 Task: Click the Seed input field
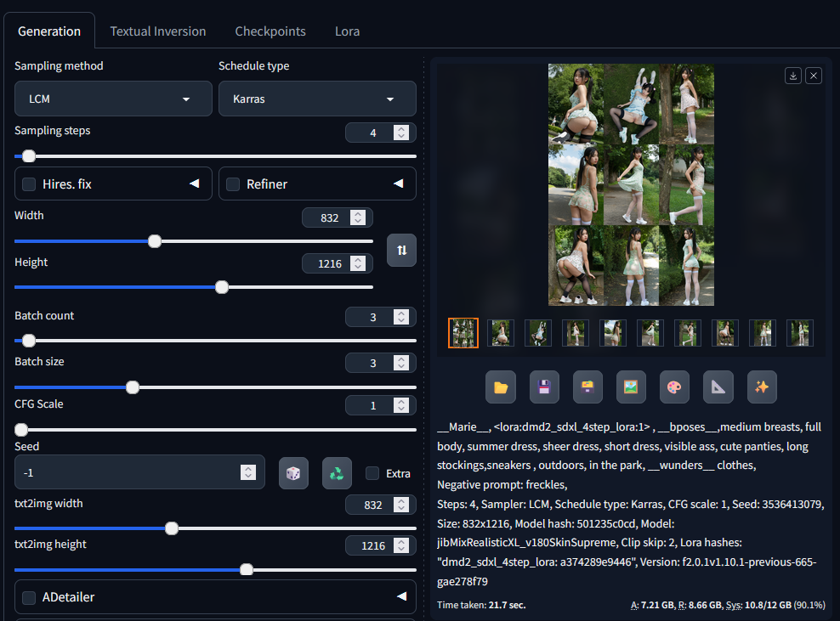(x=139, y=472)
